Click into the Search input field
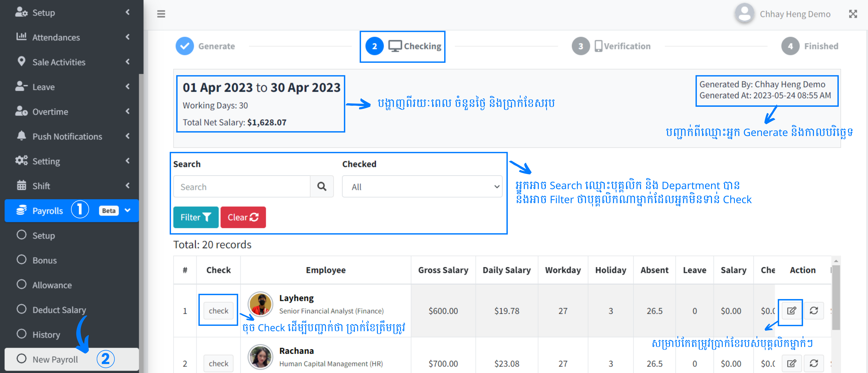This screenshot has width=868, height=373. pyautogui.click(x=242, y=186)
